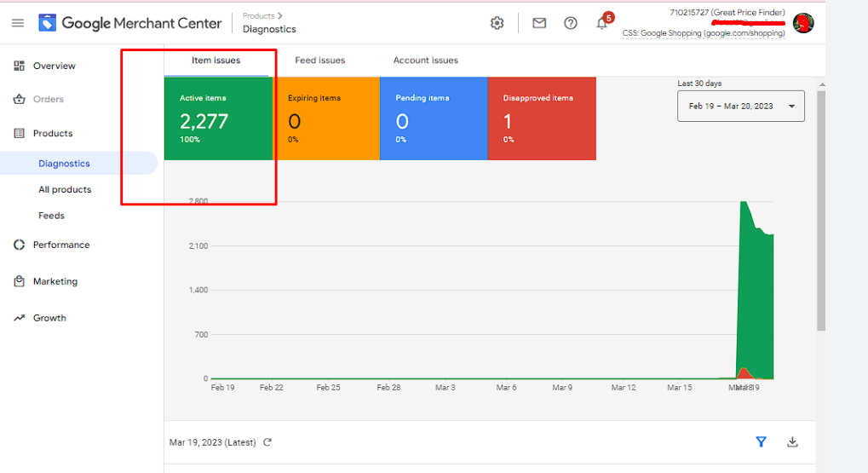868x473 pixels.
Task: Open the help question mark icon
Action: (x=570, y=23)
